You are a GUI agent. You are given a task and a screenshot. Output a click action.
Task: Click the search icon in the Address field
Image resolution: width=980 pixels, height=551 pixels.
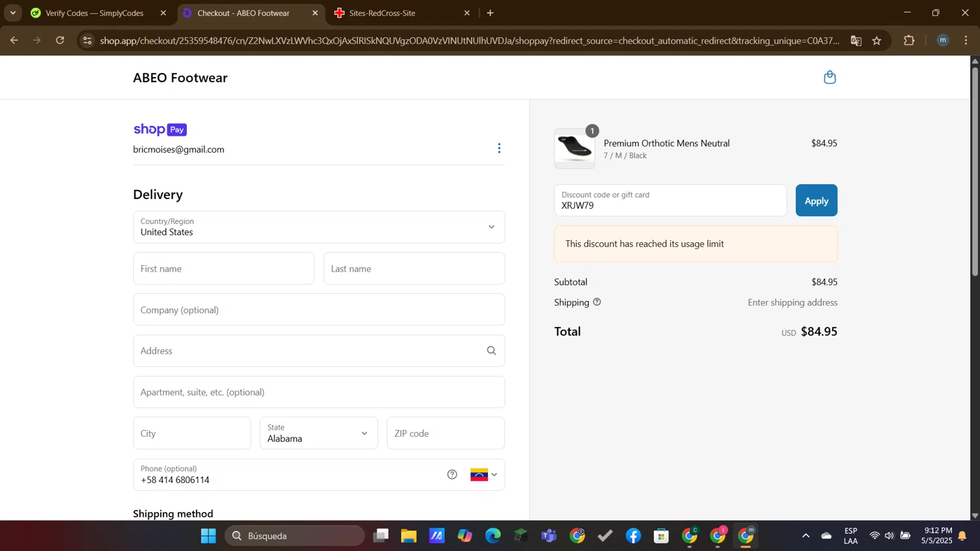(x=491, y=351)
